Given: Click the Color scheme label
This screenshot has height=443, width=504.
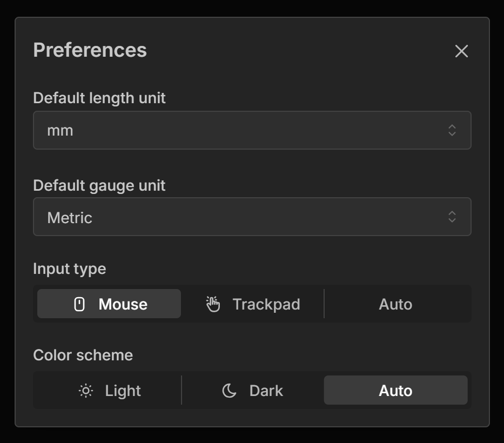Looking at the screenshot, I should pyautogui.click(x=83, y=355).
